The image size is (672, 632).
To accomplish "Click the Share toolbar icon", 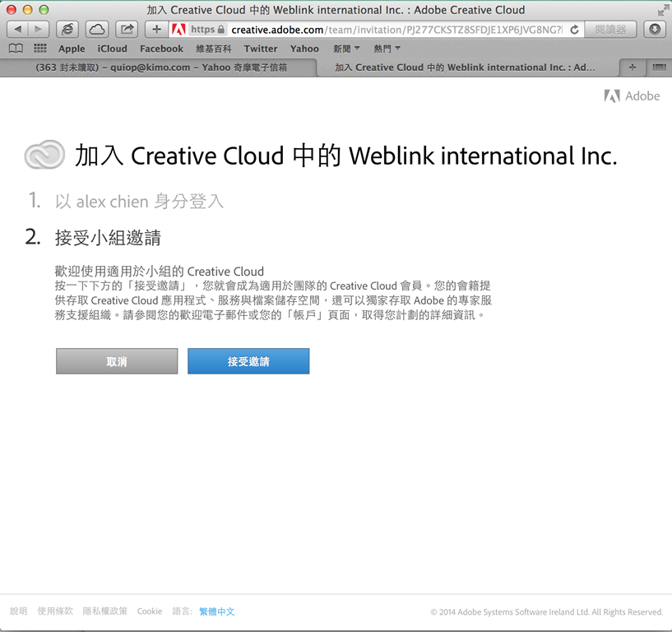I will click(127, 29).
